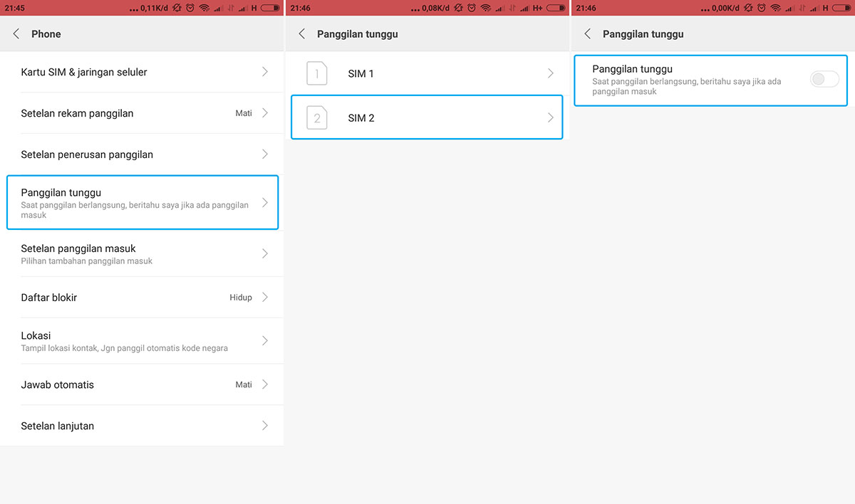855x504 pixels.
Task: Open Lokasi contact location settings
Action: (142, 341)
